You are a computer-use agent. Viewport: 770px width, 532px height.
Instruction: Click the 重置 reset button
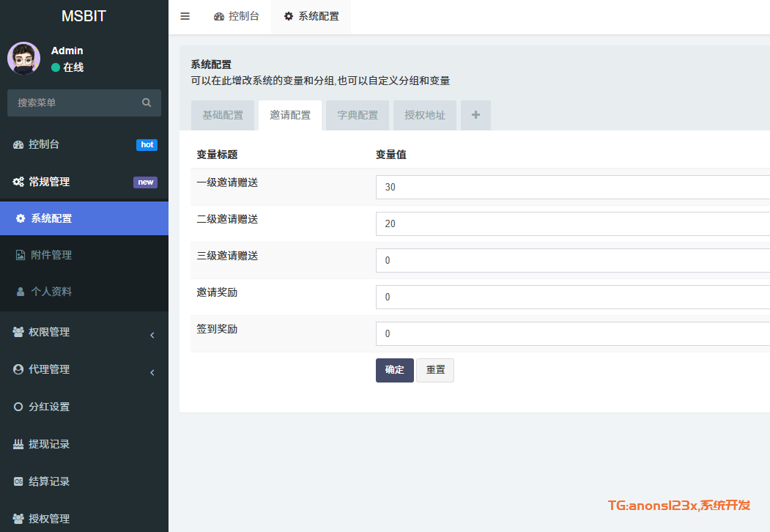(435, 370)
